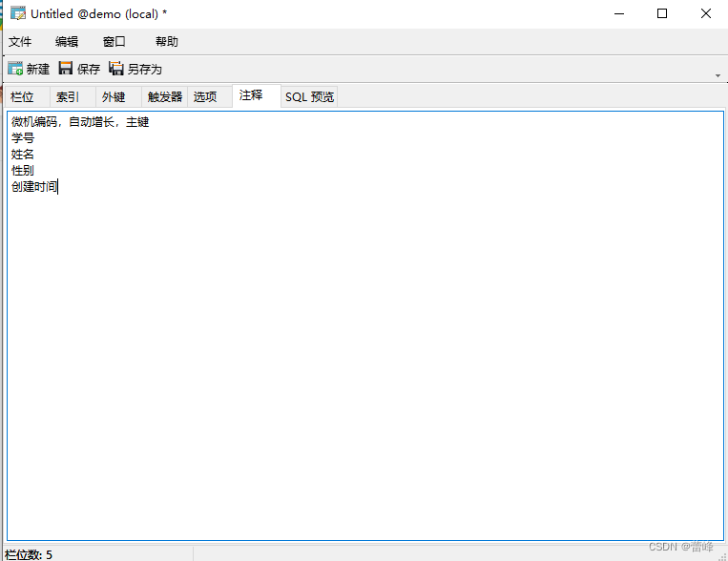
Task: Click the 另存为 save-as icon
Action: [116, 68]
